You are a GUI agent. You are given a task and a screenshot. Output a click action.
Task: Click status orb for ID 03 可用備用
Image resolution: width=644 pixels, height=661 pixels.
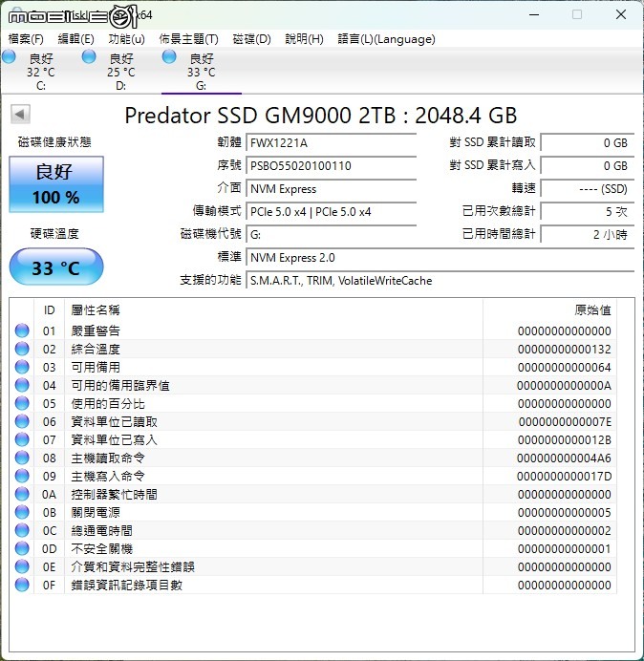[x=22, y=367]
